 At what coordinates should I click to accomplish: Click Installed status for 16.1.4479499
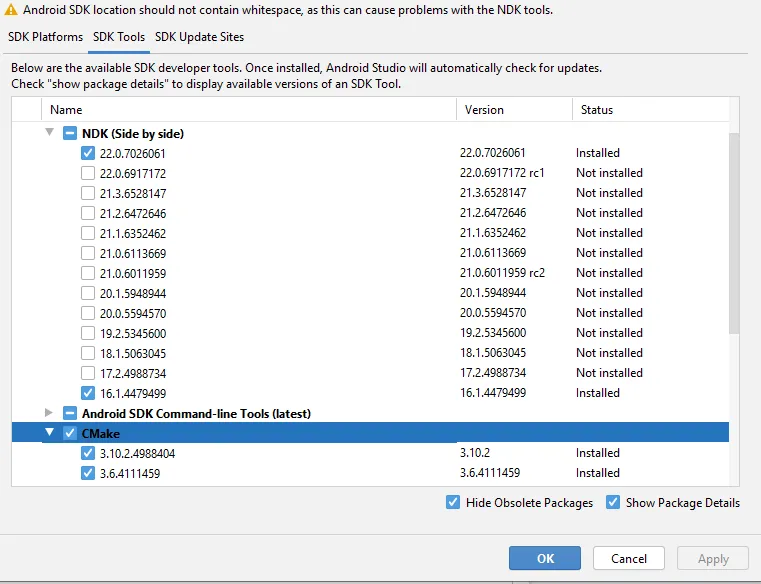tap(597, 392)
